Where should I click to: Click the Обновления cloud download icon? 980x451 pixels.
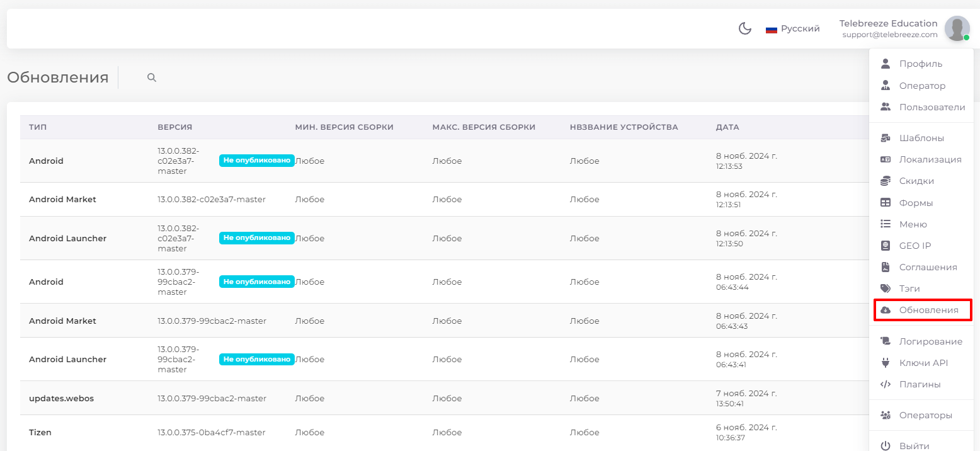pyautogui.click(x=886, y=310)
